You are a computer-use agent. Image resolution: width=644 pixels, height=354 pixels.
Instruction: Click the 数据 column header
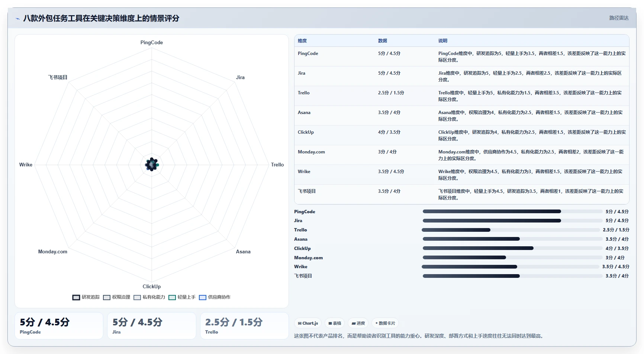(383, 41)
